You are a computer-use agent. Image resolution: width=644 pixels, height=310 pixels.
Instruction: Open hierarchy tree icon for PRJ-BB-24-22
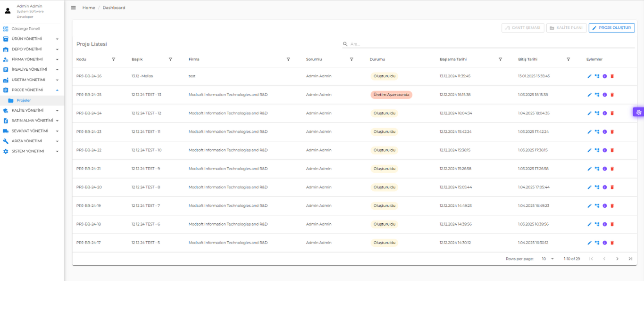[597, 150]
